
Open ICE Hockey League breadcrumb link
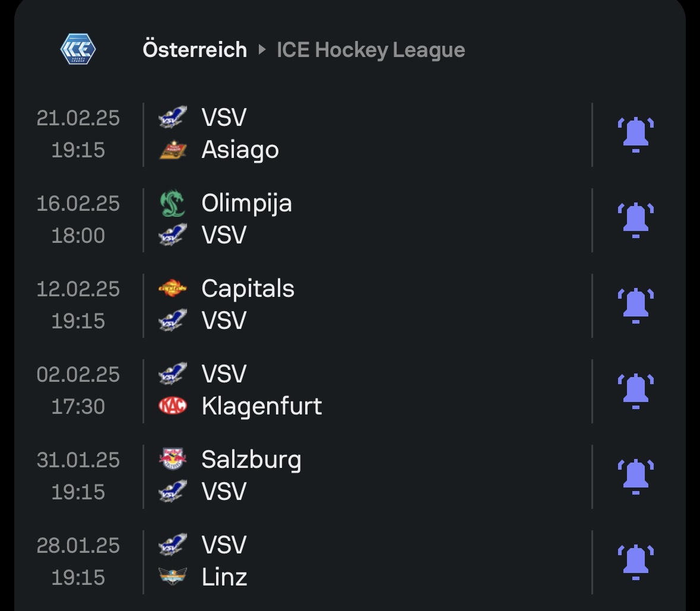(x=370, y=50)
